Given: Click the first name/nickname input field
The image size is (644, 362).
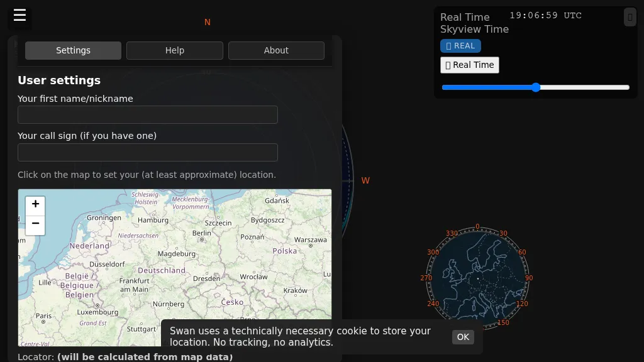Looking at the screenshot, I should (148, 114).
